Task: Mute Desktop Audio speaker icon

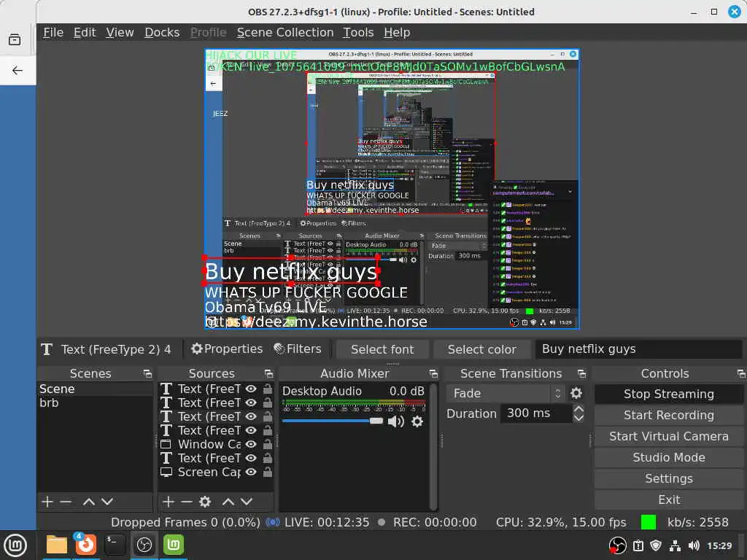Action: [396, 421]
